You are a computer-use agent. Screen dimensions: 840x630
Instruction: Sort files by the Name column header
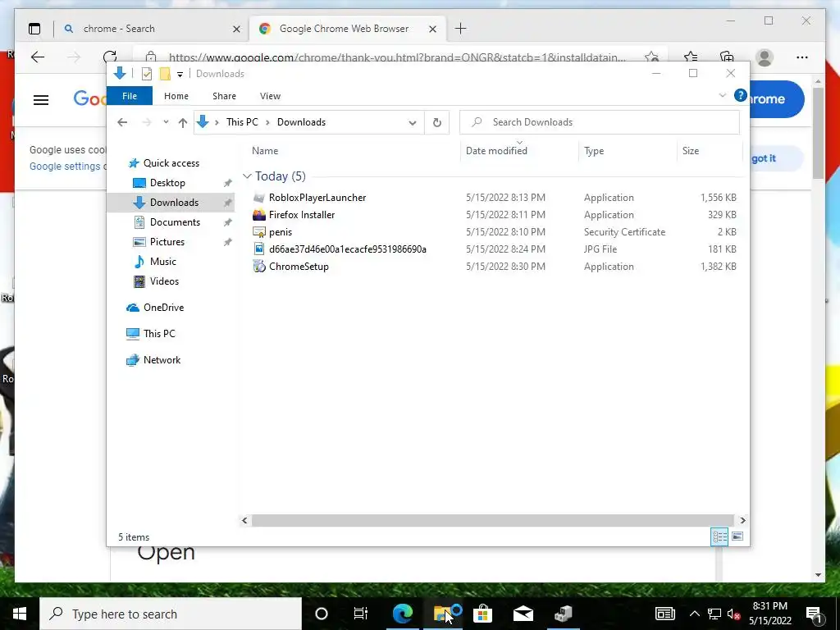[x=265, y=151]
